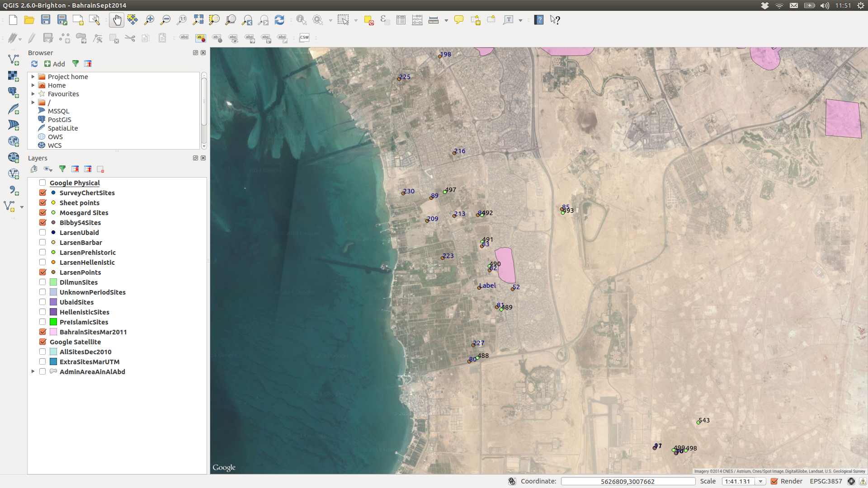The image size is (868, 488).
Task: Zoom to full extent
Action: 198,20
